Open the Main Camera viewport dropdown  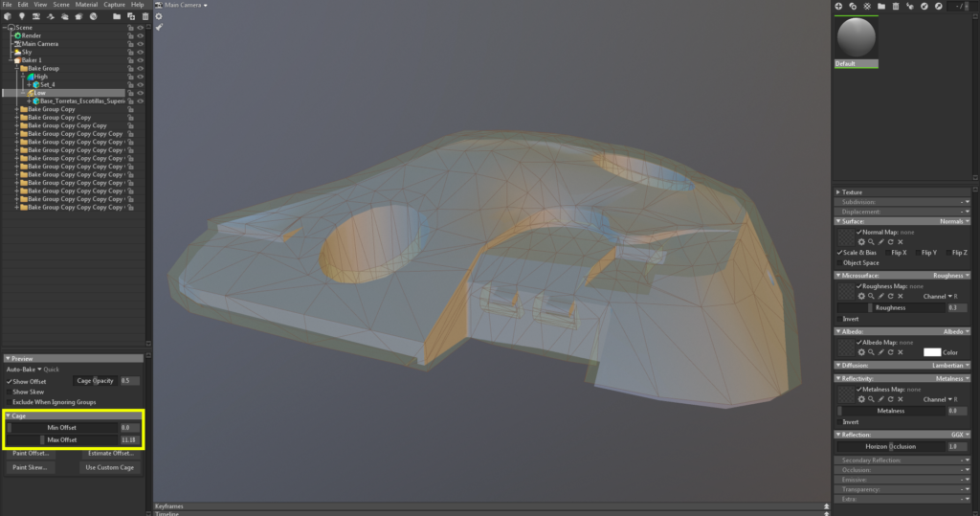(186, 5)
